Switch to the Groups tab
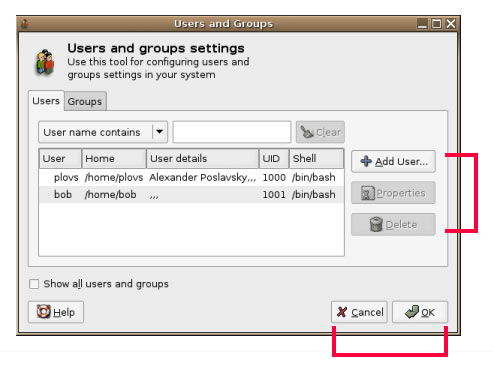 (x=85, y=101)
